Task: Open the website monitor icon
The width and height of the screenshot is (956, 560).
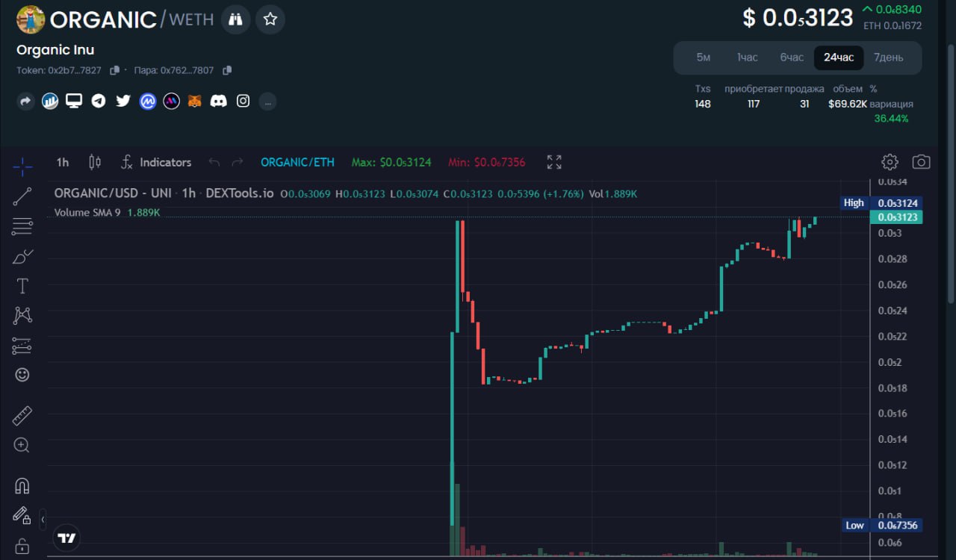Action: [x=74, y=101]
